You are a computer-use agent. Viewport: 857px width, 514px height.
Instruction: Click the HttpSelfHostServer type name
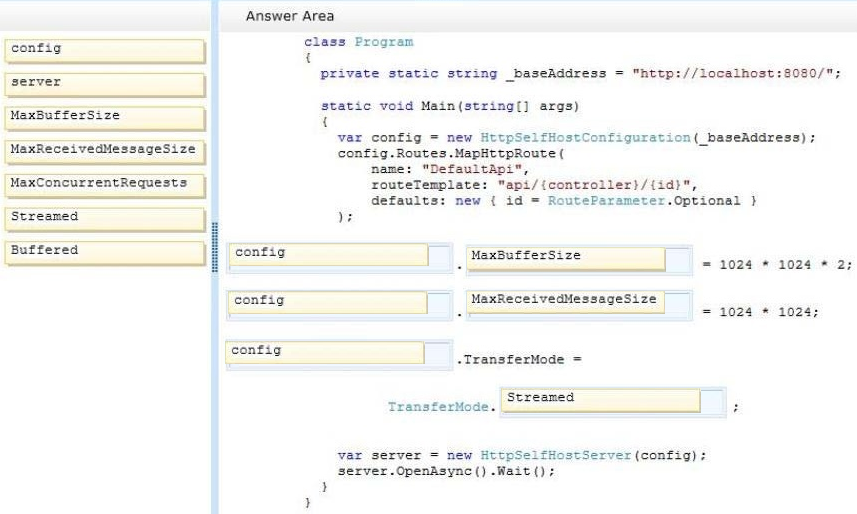coord(556,455)
